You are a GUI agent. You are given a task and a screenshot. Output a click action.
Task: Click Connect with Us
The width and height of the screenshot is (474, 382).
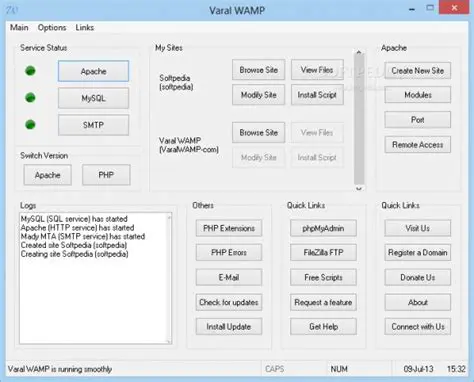(x=418, y=327)
